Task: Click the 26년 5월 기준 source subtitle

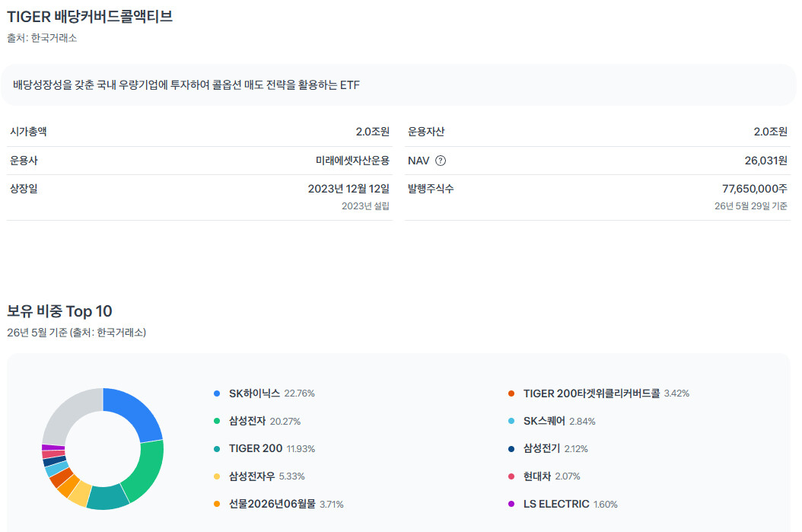Action: [76, 333]
